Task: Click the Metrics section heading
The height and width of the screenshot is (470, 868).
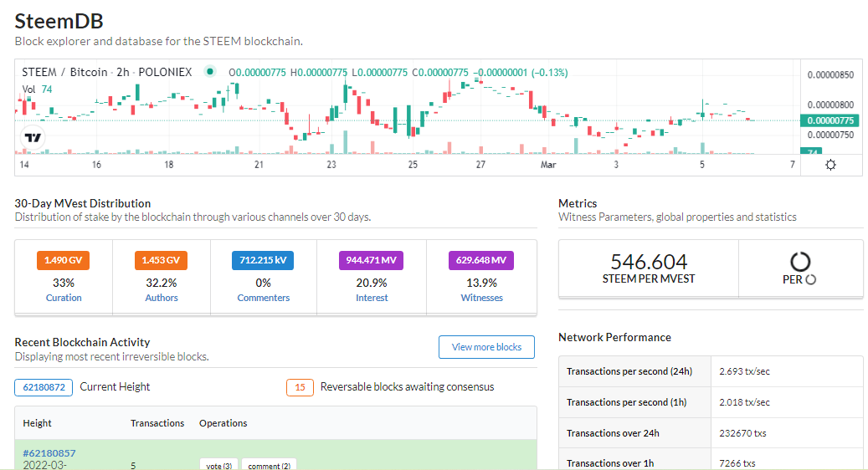Action: click(578, 203)
